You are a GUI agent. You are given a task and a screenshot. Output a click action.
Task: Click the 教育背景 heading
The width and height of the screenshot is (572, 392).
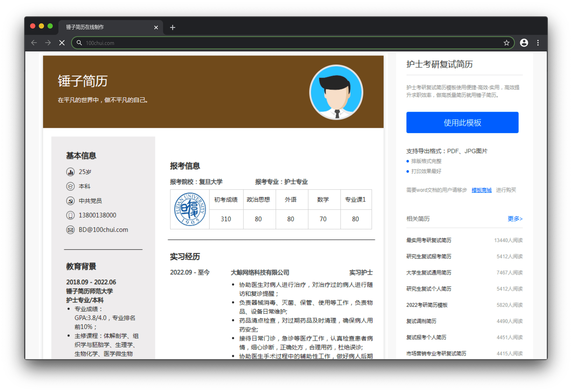coord(81,266)
